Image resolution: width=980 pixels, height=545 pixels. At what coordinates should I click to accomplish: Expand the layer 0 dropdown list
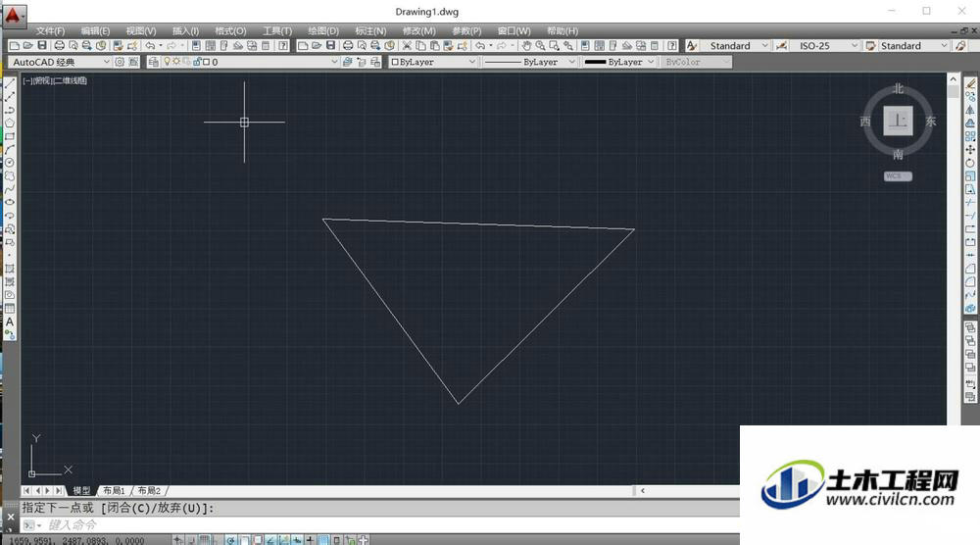pos(334,62)
